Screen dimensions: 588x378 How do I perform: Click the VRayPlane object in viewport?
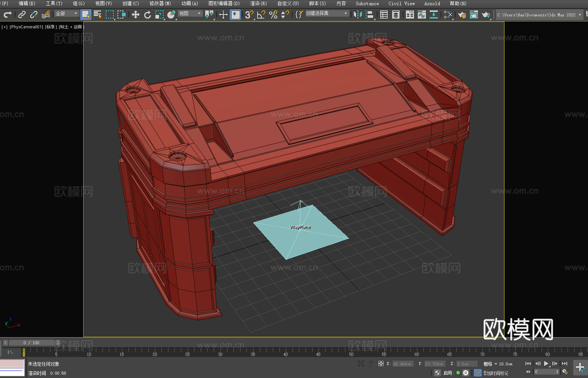click(300, 232)
